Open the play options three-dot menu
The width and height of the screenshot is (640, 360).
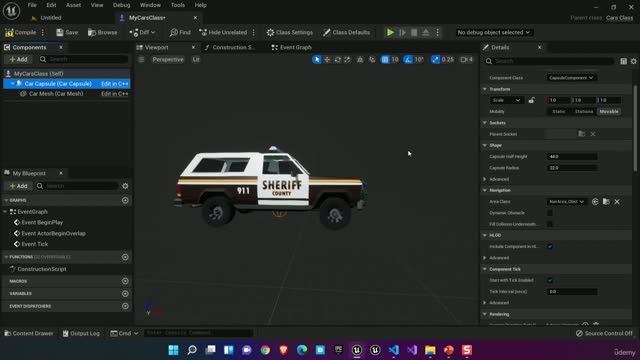pyautogui.click(x=438, y=32)
